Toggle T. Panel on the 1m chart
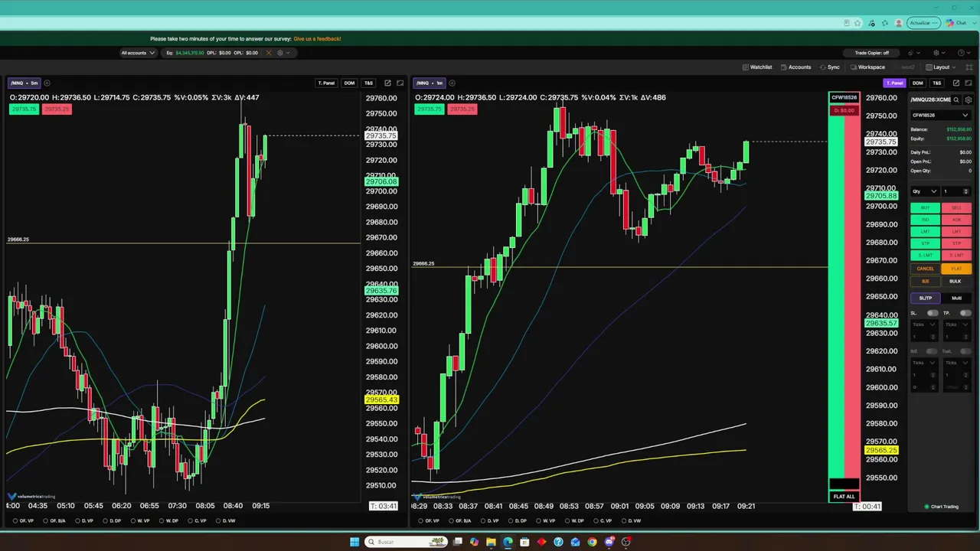 coord(894,83)
